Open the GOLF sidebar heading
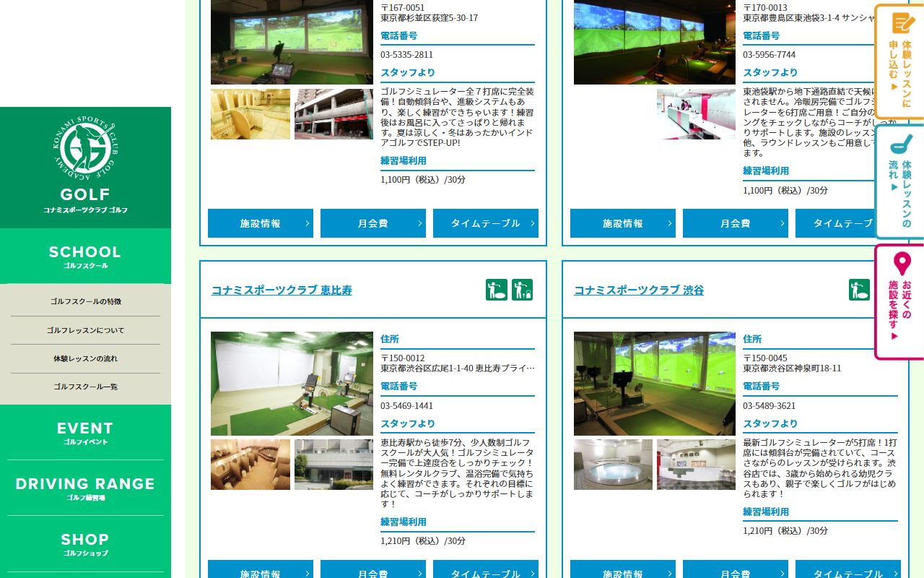This screenshot has height=578, width=924. click(x=85, y=200)
